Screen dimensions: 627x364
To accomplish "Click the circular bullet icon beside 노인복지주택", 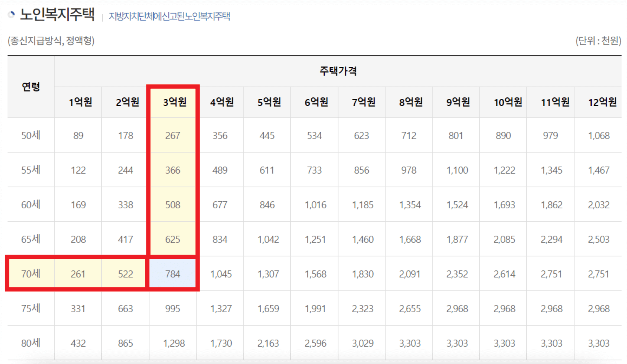I will tap(11, 14).
